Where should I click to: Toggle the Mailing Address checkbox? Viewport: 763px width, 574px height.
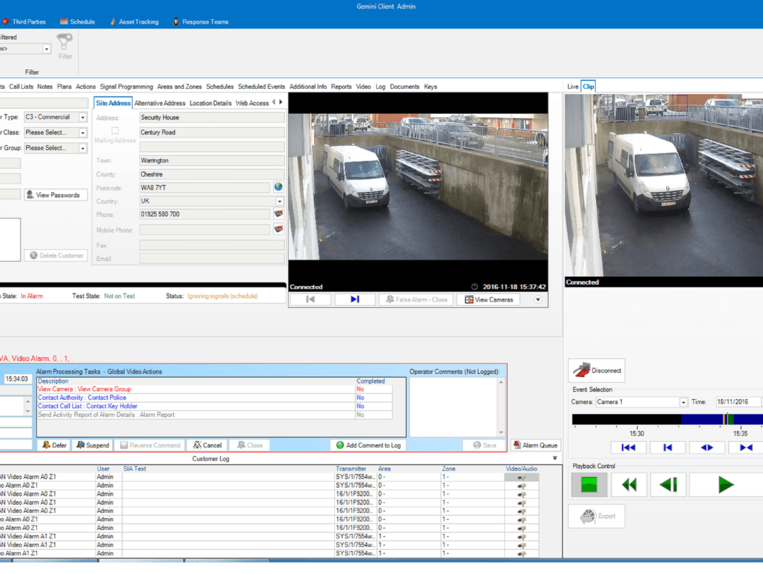[x=115, y=131]
